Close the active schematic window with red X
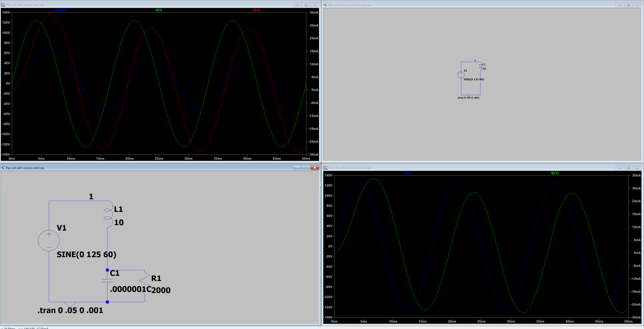The image size is (644, 329). pyautogui.click(x=315, y=168)
